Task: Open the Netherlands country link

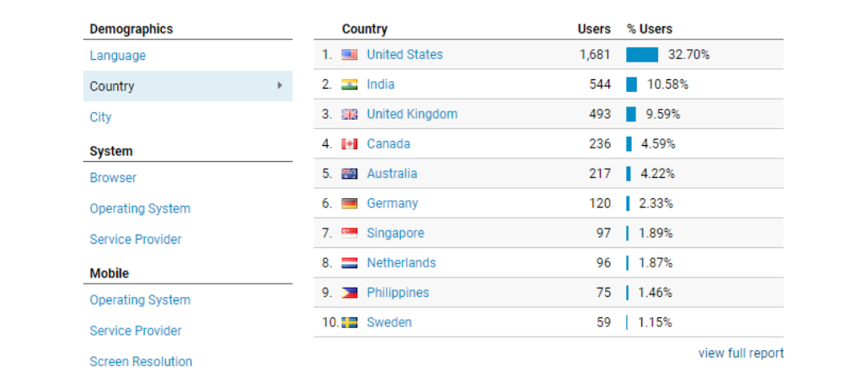Action: 401,263
